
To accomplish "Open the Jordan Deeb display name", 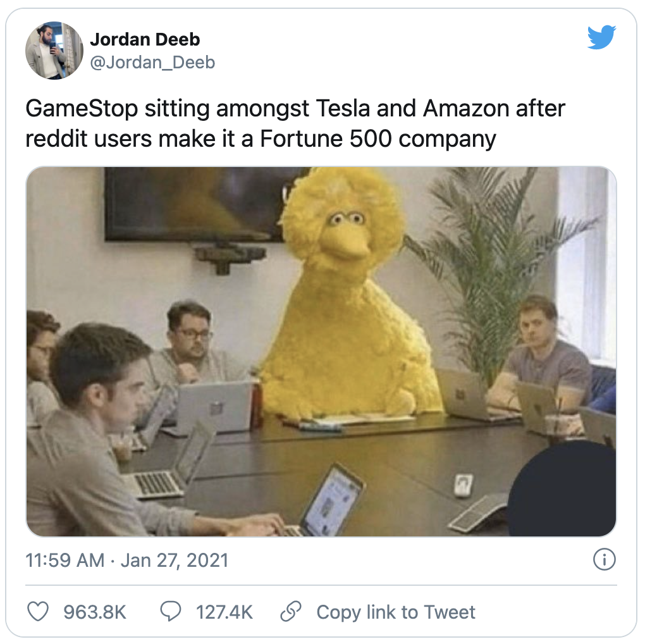I will pos(145,39).
